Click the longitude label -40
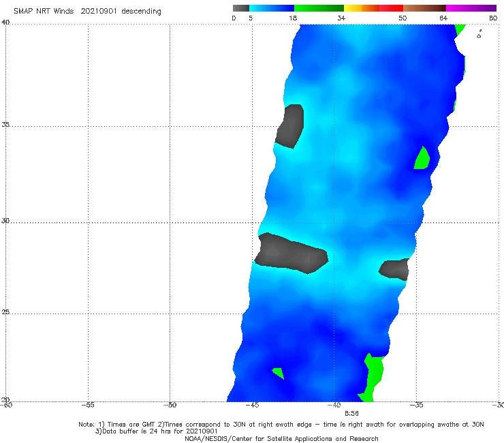The width and height of the screenshot is (504, 443). pyautogui.click(x=334, y=405)
